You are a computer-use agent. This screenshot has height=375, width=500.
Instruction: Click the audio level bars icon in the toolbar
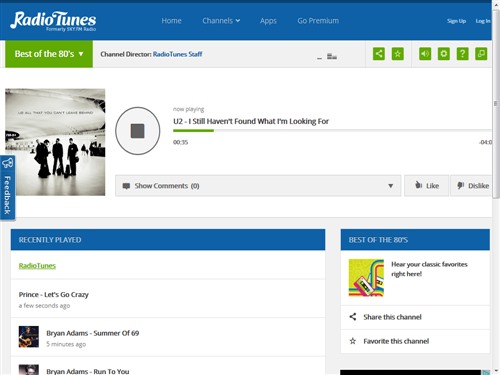click(x=332, y=56)
